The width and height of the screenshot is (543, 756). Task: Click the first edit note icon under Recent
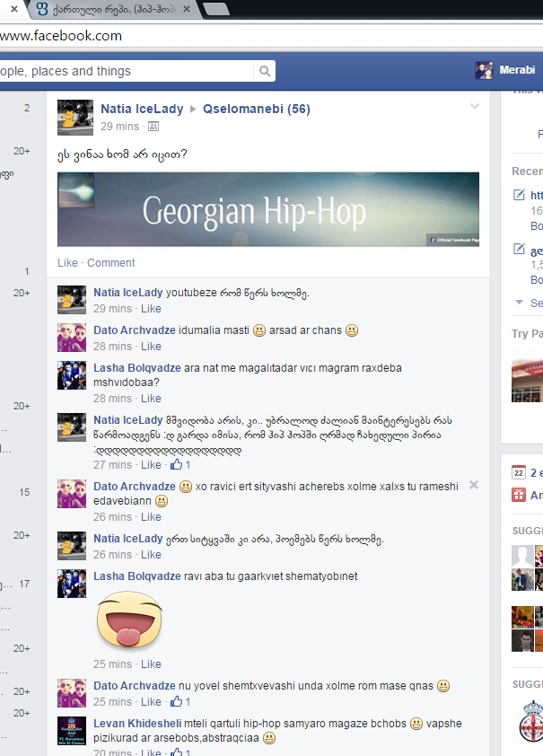click(519, 195)
